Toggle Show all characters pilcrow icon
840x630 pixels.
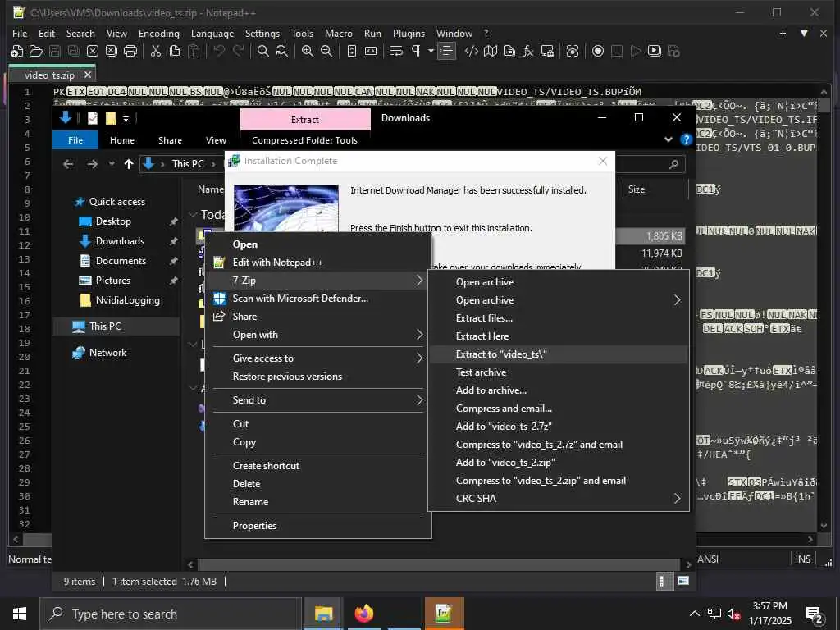coord(416,52)
